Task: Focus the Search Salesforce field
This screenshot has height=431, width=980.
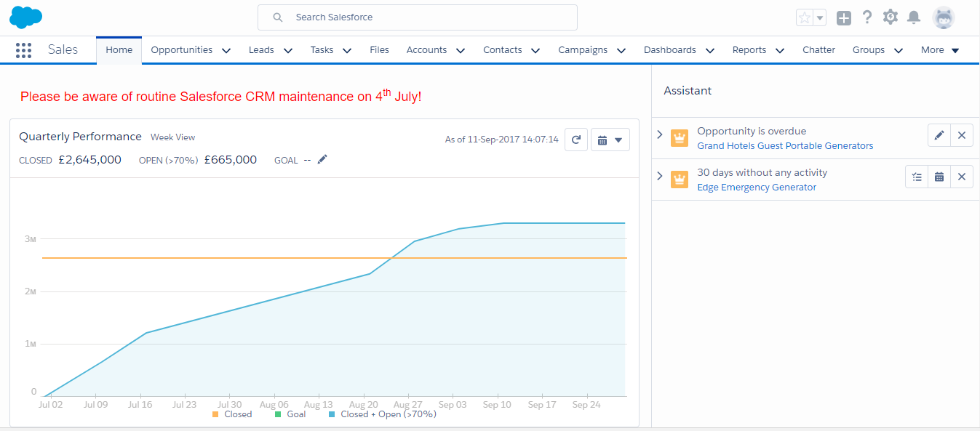Action: pyautogui.click(x=418, y=17)
